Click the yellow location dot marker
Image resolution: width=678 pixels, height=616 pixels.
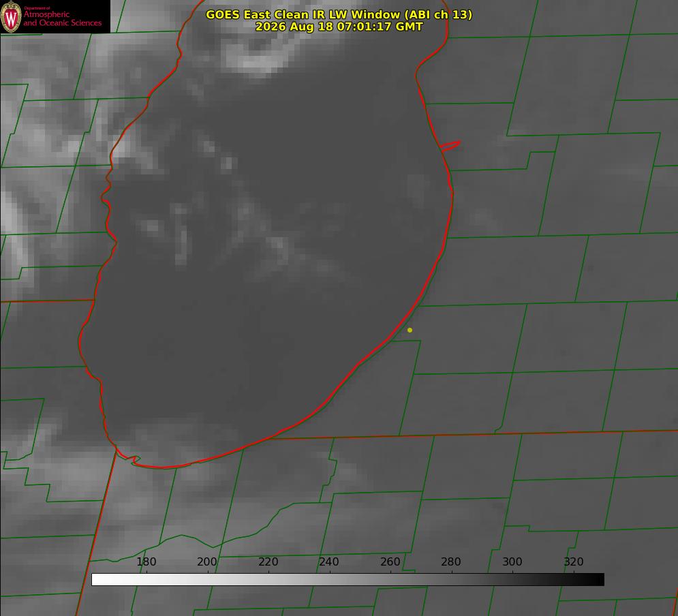coord(410,330)
